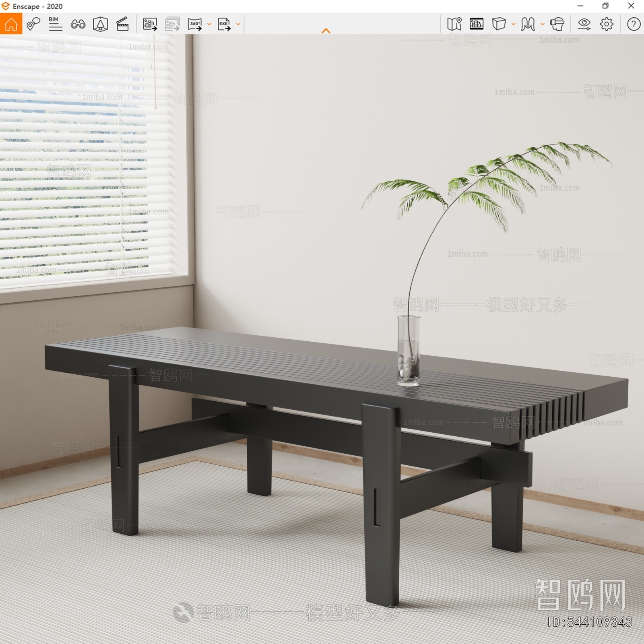
Task: Open Visual Settings eye icon
Action: point(584,24)
